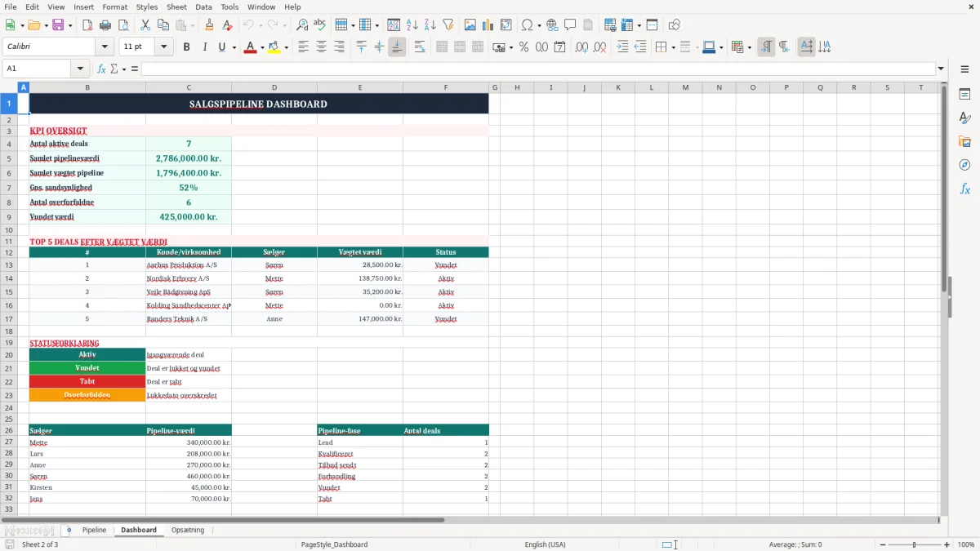Insert a comment

[570, 25]
